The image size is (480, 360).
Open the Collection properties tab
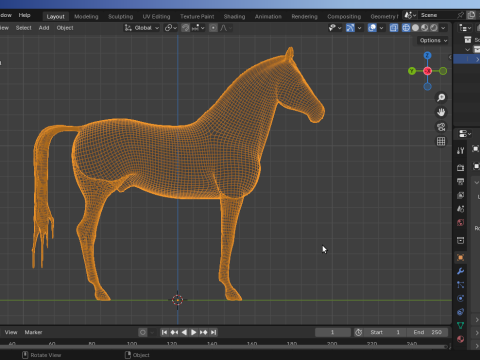(461, 240)
